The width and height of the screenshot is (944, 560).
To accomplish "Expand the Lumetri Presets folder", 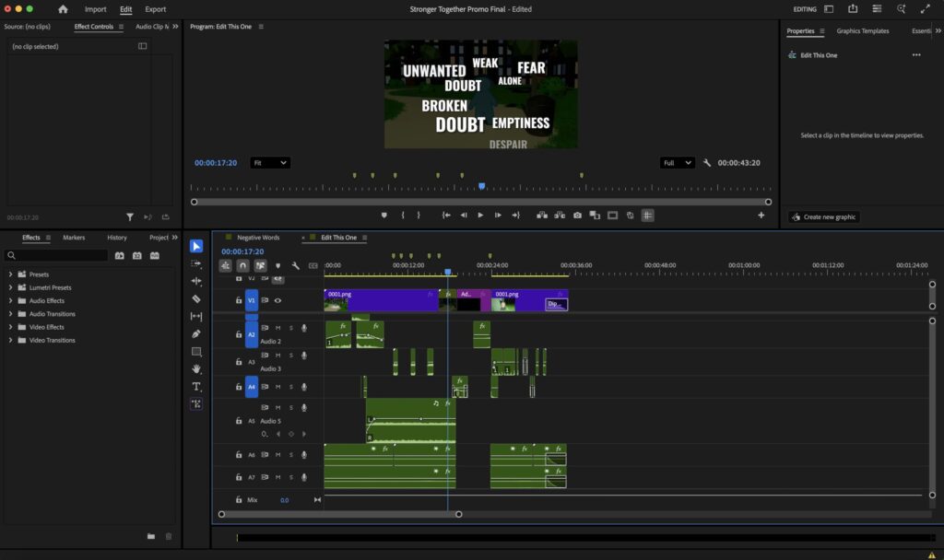I will pyautogui.click(x=11, y=287).
